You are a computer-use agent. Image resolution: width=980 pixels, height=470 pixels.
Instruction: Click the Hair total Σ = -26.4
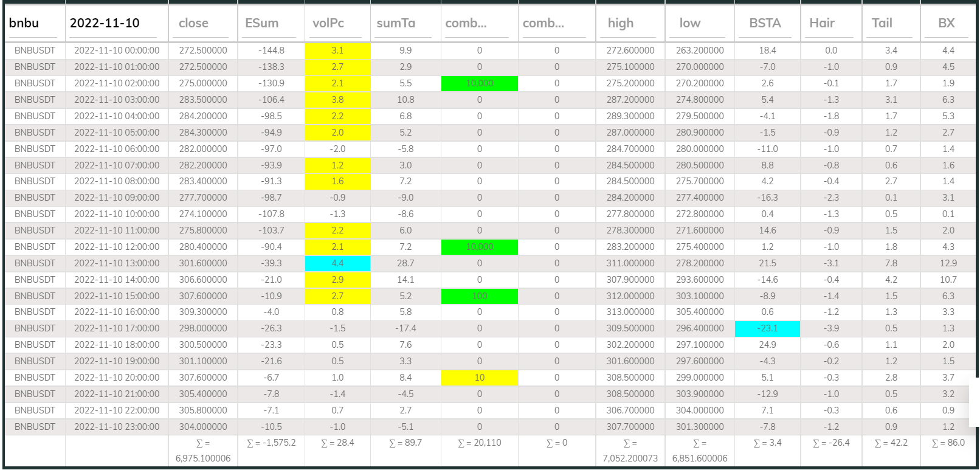coord(831,443)
